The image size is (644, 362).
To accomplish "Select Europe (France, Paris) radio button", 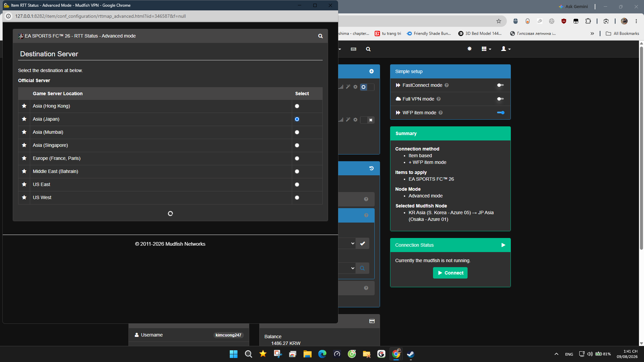I will click(x=297, y=159).
